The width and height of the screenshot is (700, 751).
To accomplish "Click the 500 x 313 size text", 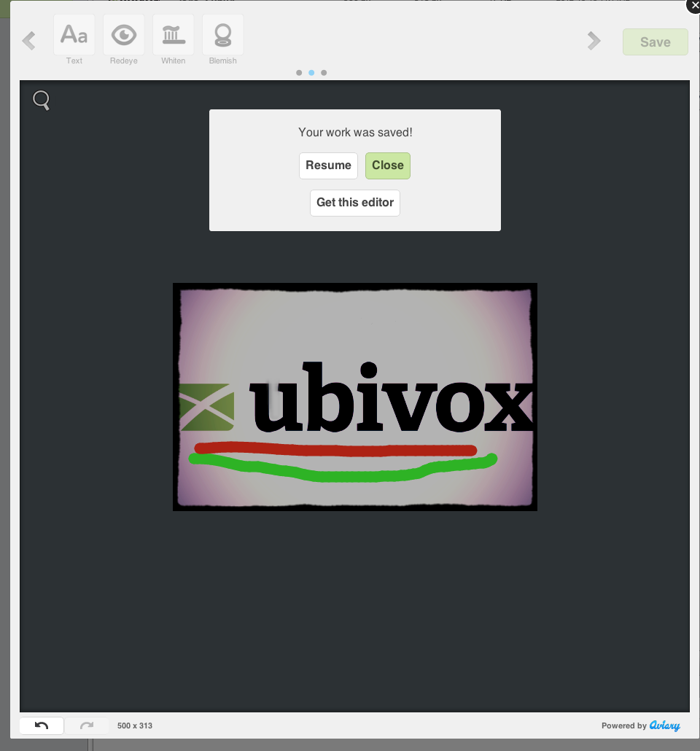I will (135, 725).
